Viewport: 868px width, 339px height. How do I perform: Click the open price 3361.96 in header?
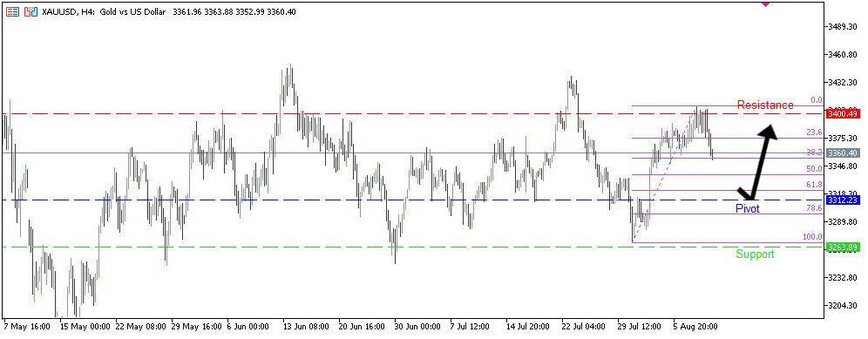pos(187,11)
